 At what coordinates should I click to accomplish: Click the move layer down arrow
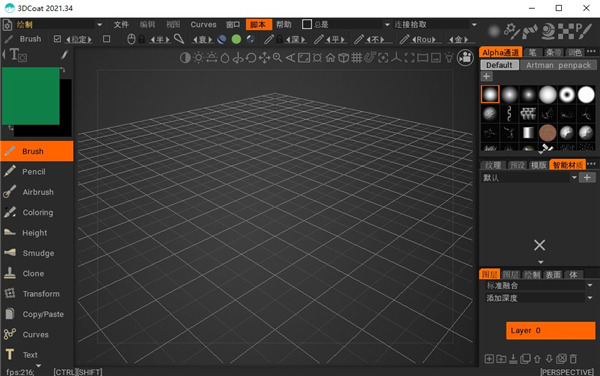(549, 359)
